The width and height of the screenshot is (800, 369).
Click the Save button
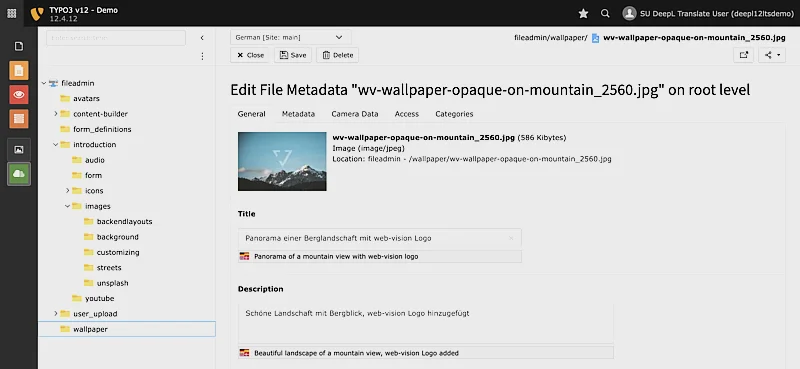click(293, 55)
